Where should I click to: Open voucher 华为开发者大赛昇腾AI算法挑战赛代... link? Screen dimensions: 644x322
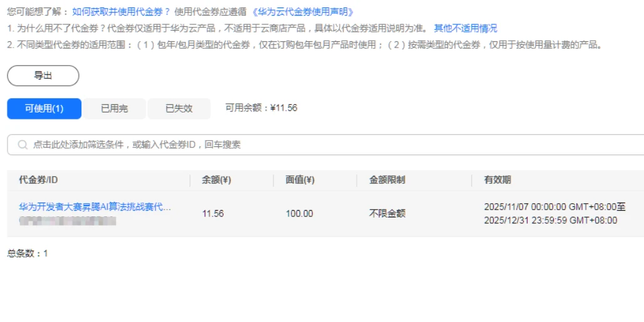coord(95,207)
